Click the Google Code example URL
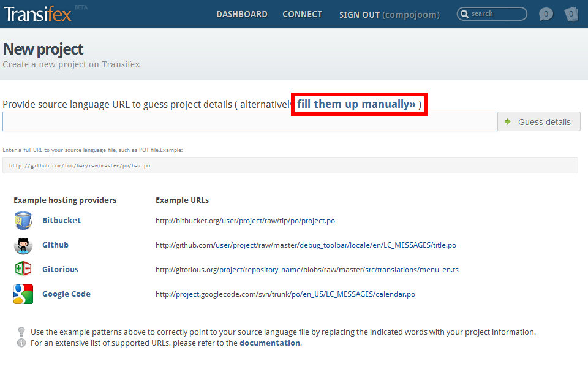 coord(285,294)
